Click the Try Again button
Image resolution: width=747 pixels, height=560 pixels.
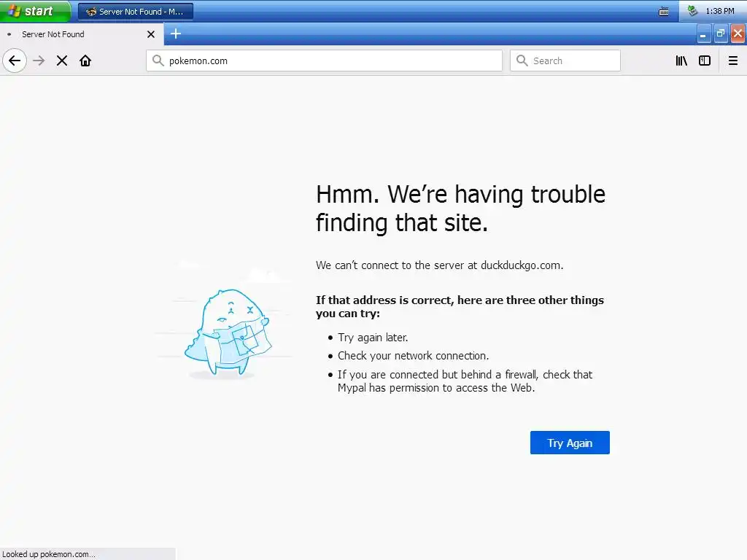pos(570,443)
